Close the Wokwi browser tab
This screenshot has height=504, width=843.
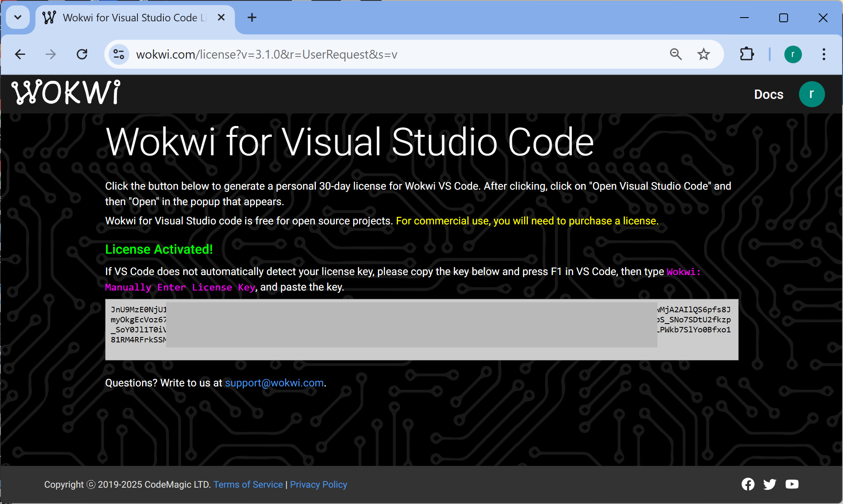(x=221, y=18)
